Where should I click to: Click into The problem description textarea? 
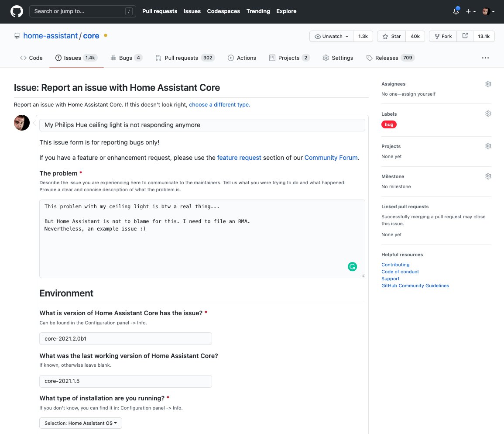(x=202, y=239)
